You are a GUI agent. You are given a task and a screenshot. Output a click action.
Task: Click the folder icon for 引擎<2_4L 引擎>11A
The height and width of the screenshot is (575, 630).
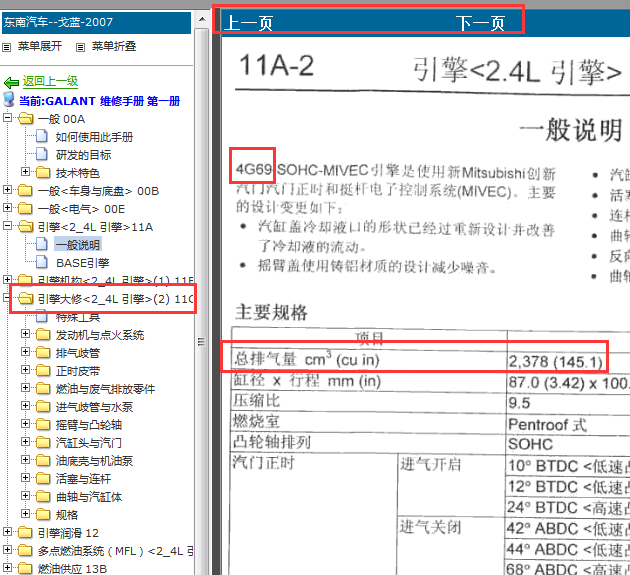pyautogui.click(x=26, y=227)
